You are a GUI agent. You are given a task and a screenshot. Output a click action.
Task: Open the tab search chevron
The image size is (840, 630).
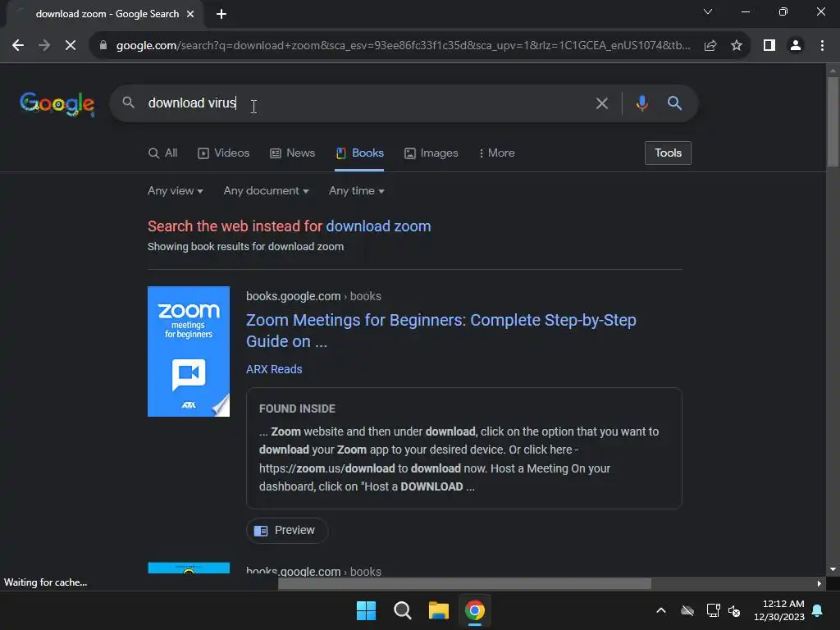[x=708, y=11]
